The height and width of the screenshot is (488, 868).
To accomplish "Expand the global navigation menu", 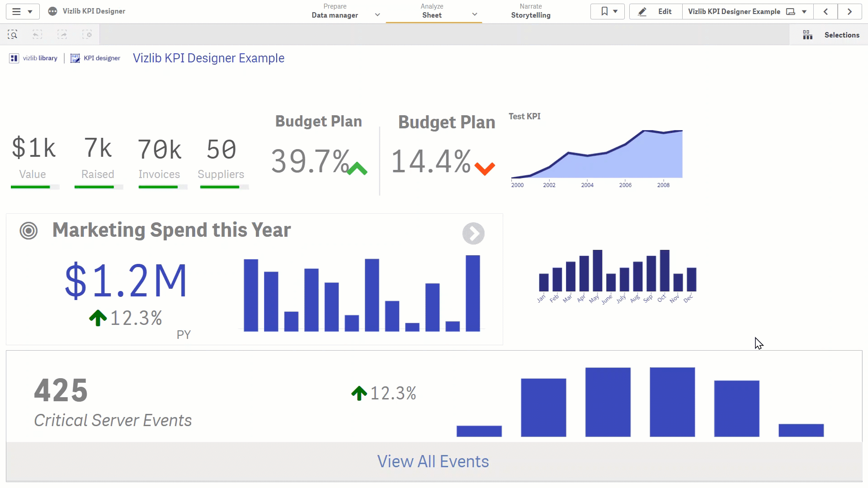I will [x=22, y=12].
